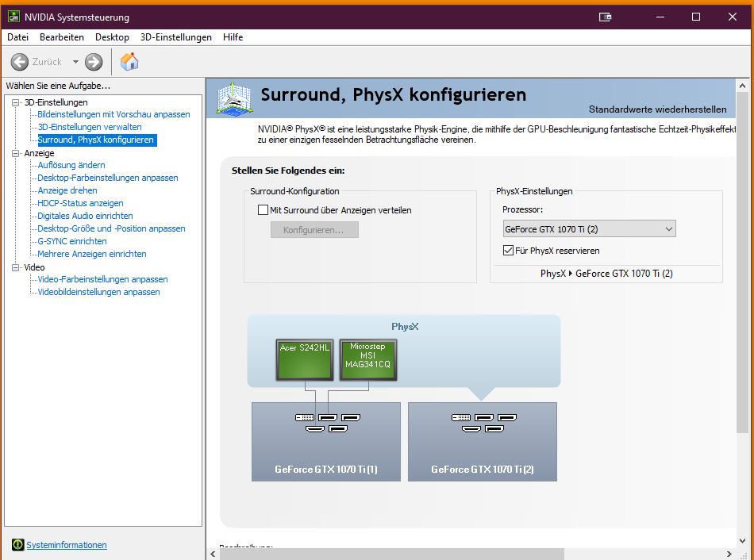Enable Mit Surround über Anzeigen verteilen checkbox

point(263,210)
